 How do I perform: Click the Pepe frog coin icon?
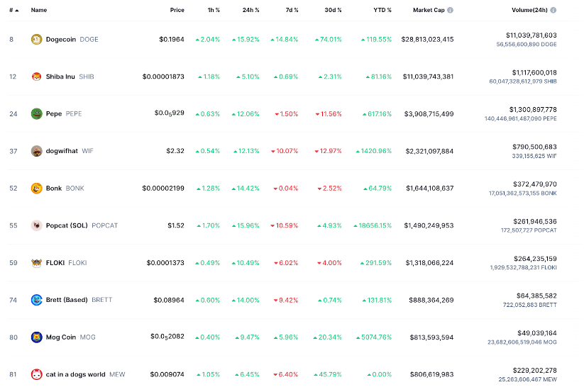[37, 113]
